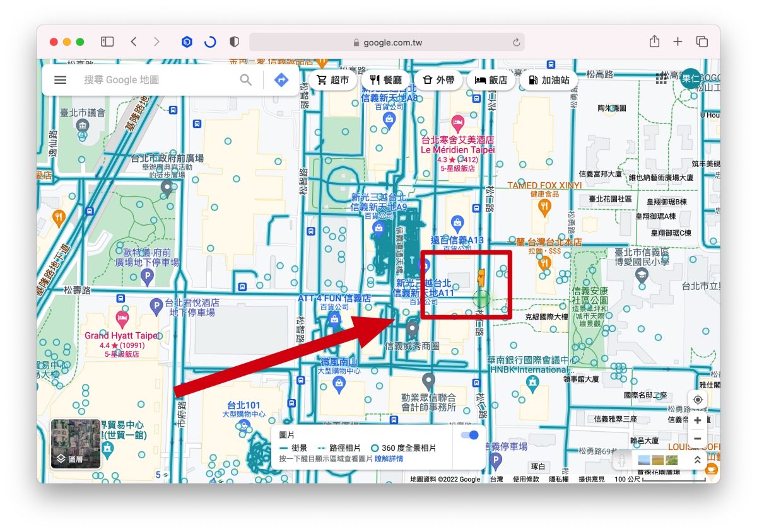Open the Safari share menu
The height and width of the screenshot is (532, 757).
coord(655,42)
